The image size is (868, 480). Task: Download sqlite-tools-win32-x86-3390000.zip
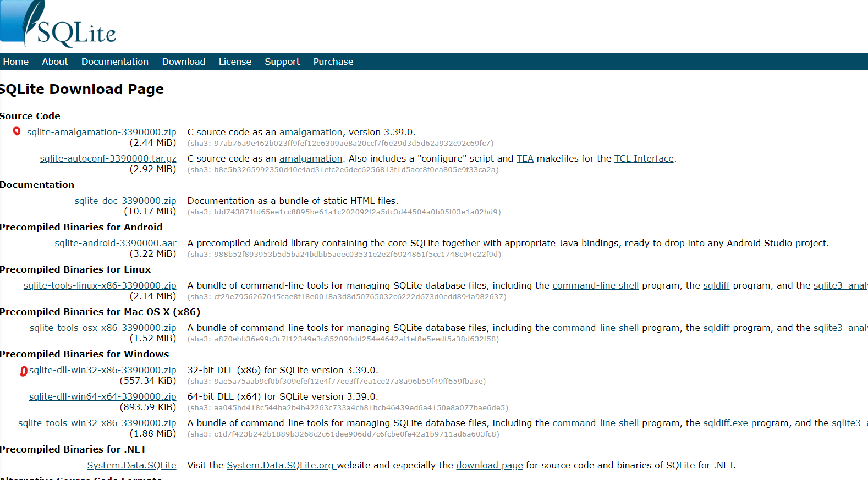tap(97, 423)
